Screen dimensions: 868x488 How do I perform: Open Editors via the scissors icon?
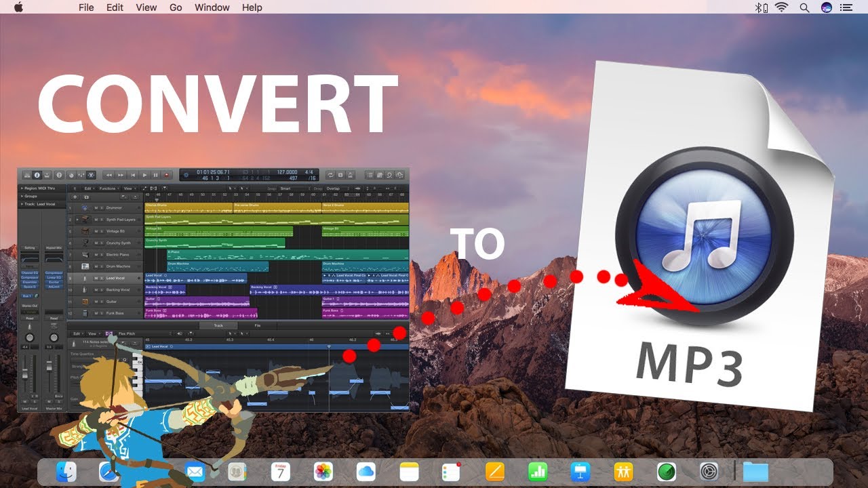coord(91,176)
